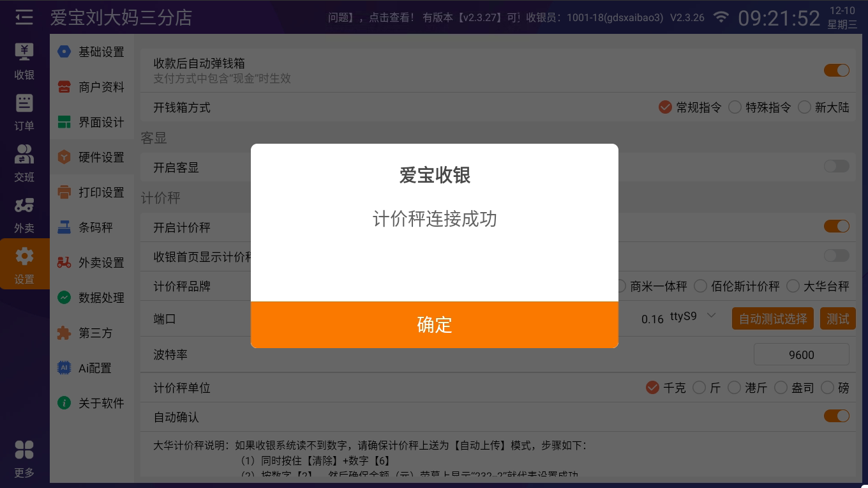This screenshot has width=868, height=488.
Task: Click the hamburger menu collapse icon
Action: [24, 17]
